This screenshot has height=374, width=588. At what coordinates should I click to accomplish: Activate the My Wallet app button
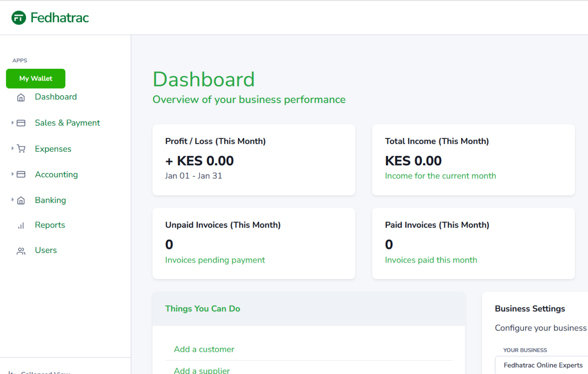pyautogui.click(x=35, y=78)
